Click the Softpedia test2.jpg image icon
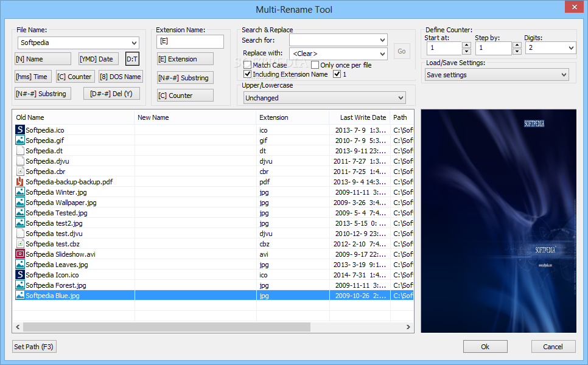The width and height of the screenshot is (588, 365). [20, 223]
